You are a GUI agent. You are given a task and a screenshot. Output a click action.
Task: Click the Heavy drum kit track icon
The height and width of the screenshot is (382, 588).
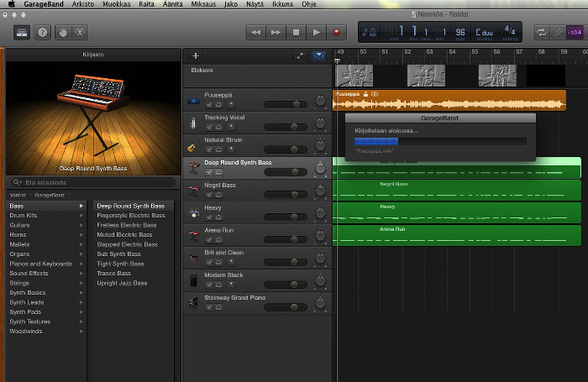coord(193,213)
